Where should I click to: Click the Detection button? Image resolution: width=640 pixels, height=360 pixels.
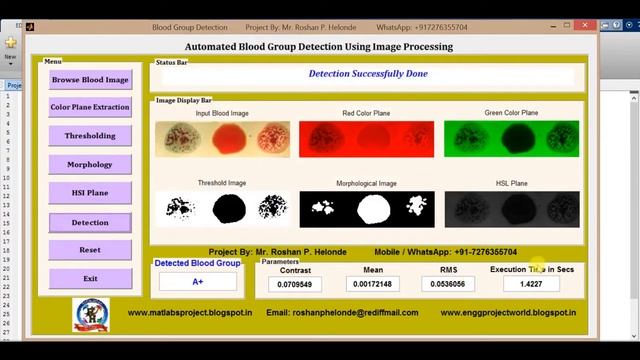(90, 222)
